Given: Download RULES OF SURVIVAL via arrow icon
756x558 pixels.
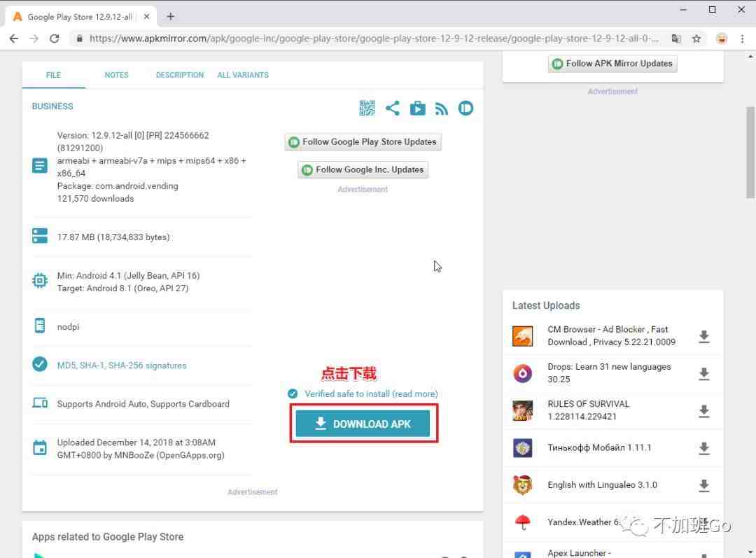Looking at the screenshot, I should click(x=704, y=411).
